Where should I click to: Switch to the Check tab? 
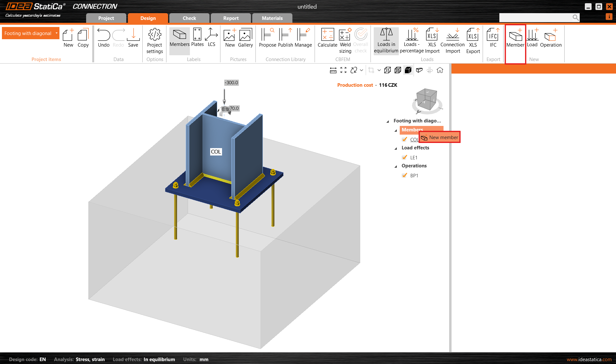point(189,18)
